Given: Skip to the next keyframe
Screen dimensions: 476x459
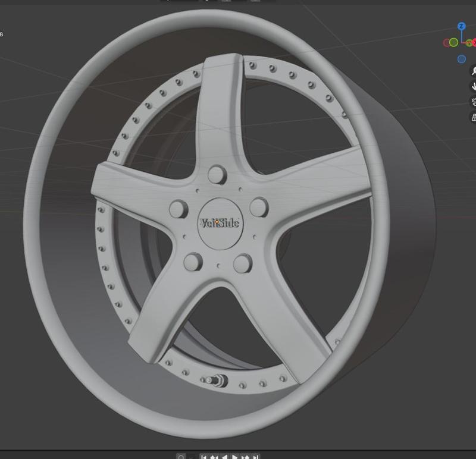Looking at the screenshot, I should (x=246, y=457).
